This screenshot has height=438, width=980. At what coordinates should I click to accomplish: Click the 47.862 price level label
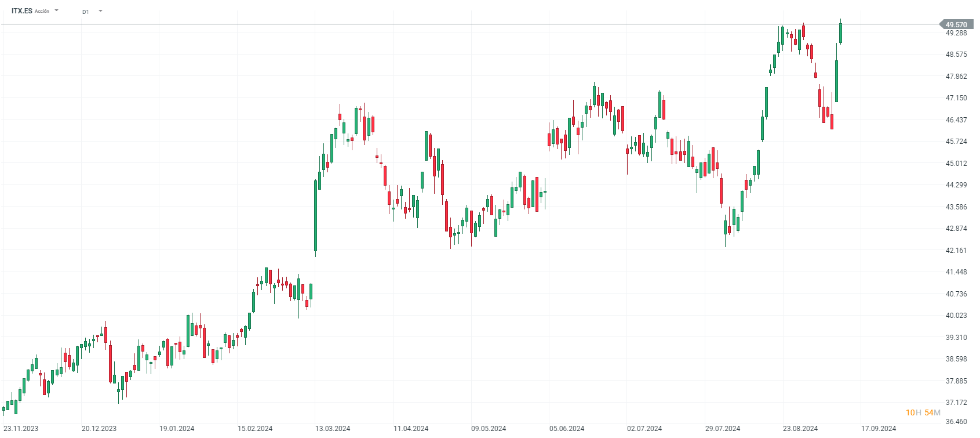956,77
